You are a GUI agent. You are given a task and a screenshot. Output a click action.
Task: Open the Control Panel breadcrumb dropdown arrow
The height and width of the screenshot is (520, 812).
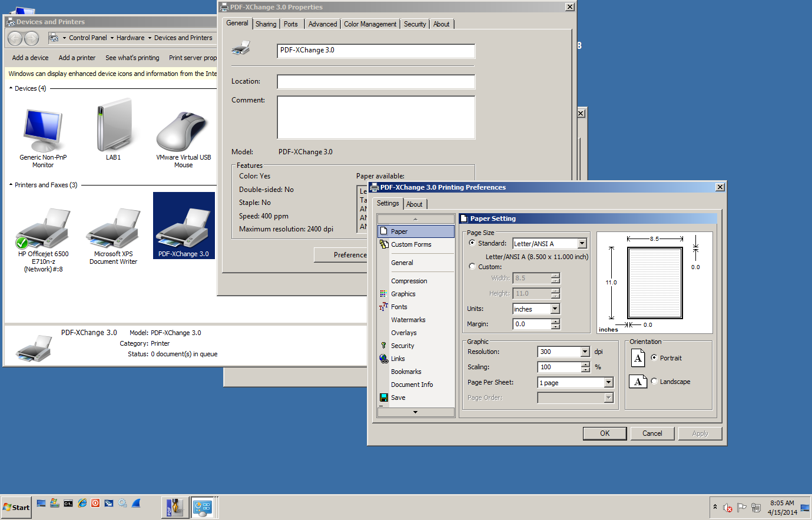[112, 38]
